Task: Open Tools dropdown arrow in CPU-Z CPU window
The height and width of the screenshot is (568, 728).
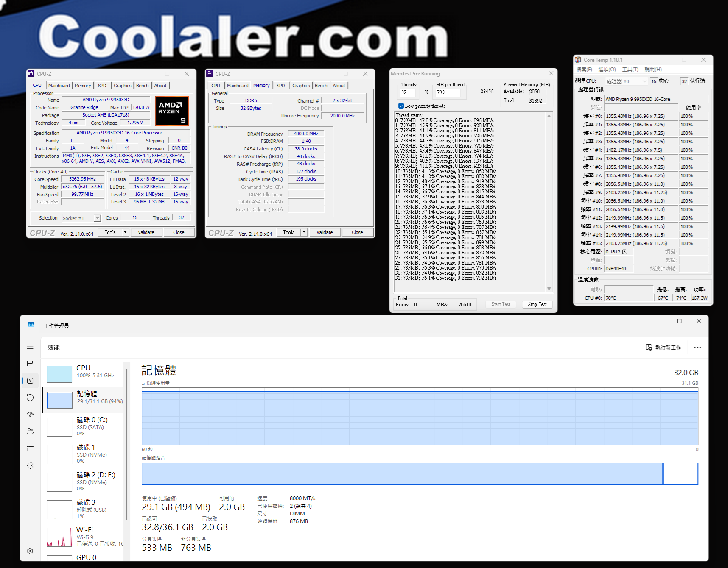Action: coord(125,232)
